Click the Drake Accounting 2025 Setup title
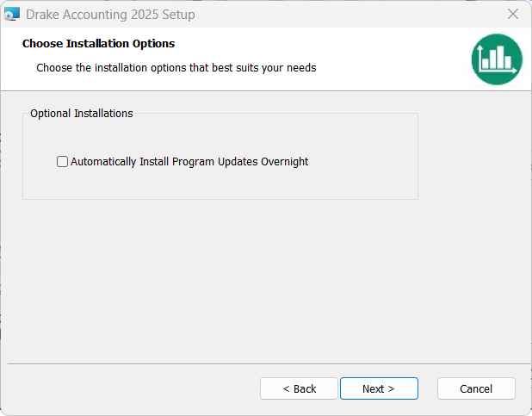Image resolution: width=532 pixels, height=416 pixels. pos(110,15)
